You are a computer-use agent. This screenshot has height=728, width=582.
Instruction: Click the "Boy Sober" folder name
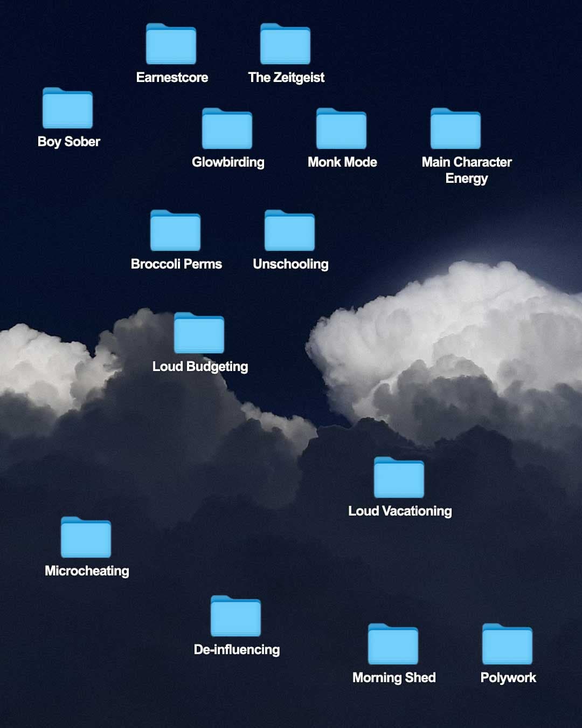(69, 142)
